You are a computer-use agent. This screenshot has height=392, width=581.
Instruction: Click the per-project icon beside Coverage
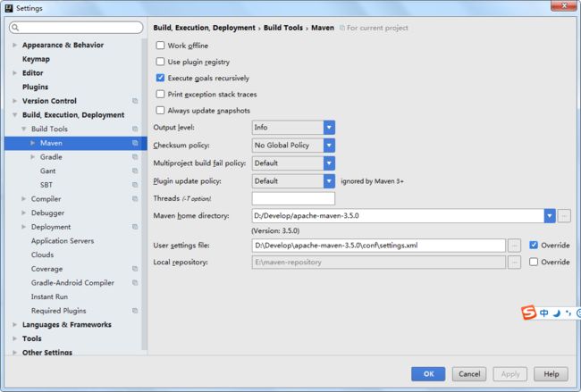tap(135, 269)
